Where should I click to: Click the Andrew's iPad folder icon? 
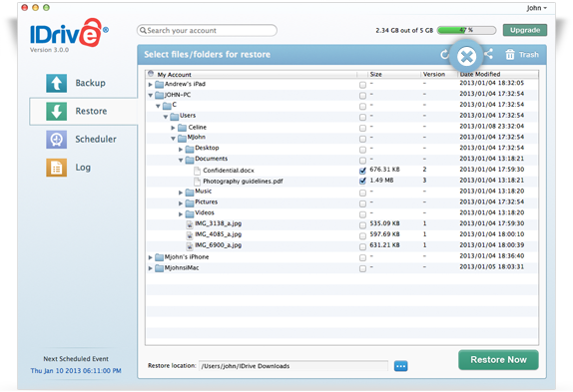coord(159,85)
